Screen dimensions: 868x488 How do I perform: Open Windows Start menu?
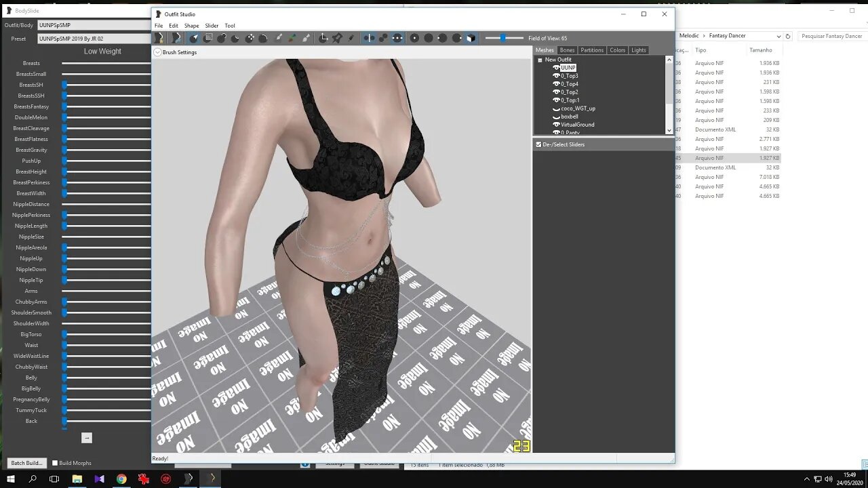click(x=11, y=479)
